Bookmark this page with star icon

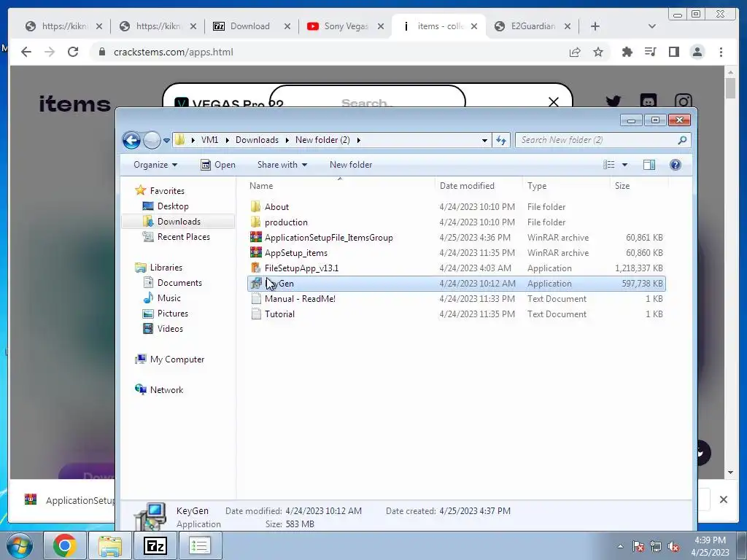click(x=598, y=52)
